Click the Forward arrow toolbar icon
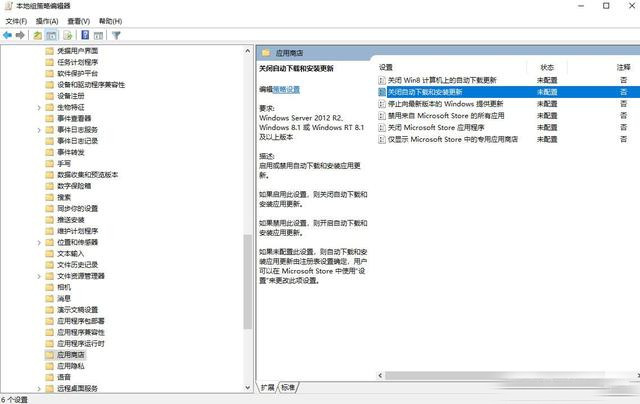The height and width of the screenshot is (404, 640). 21,35
